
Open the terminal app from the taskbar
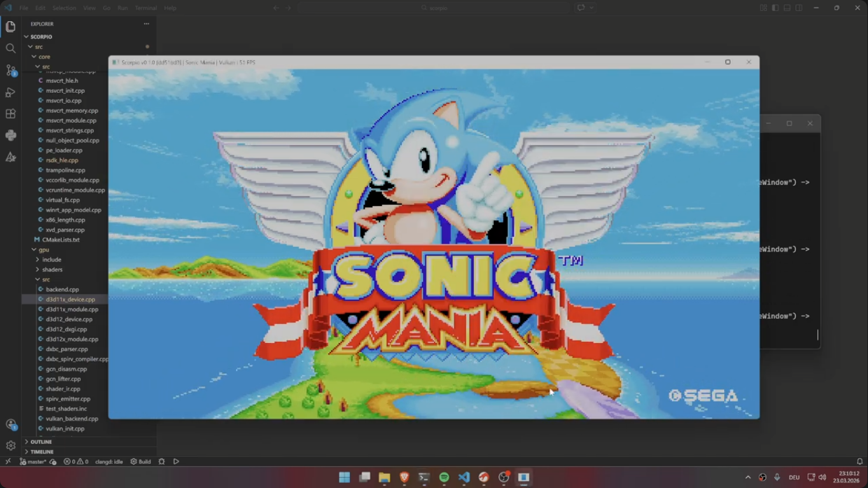(x=424, y=477)
